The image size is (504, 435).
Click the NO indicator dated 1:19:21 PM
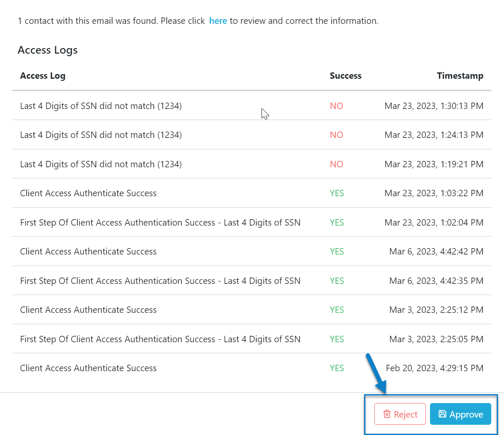coord(336,164)
